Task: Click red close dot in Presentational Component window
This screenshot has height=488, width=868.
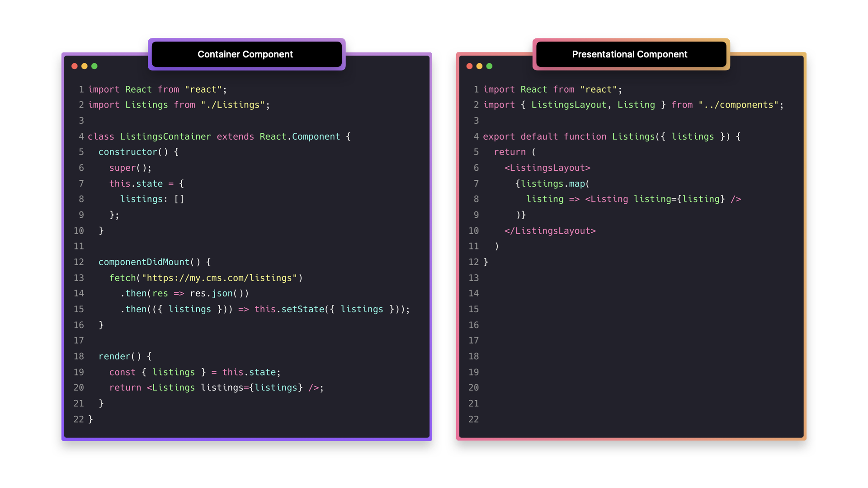Action: click(469, 66)
